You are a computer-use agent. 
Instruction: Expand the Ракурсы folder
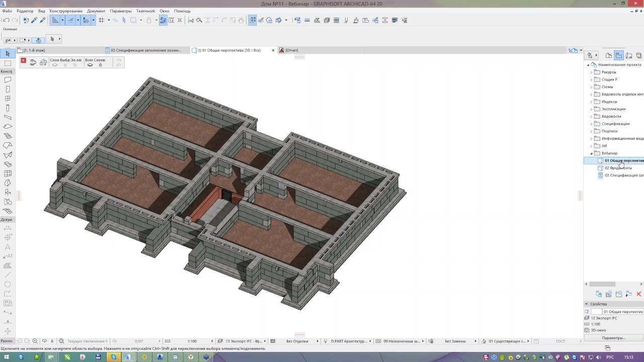click(x=592, y=72)
